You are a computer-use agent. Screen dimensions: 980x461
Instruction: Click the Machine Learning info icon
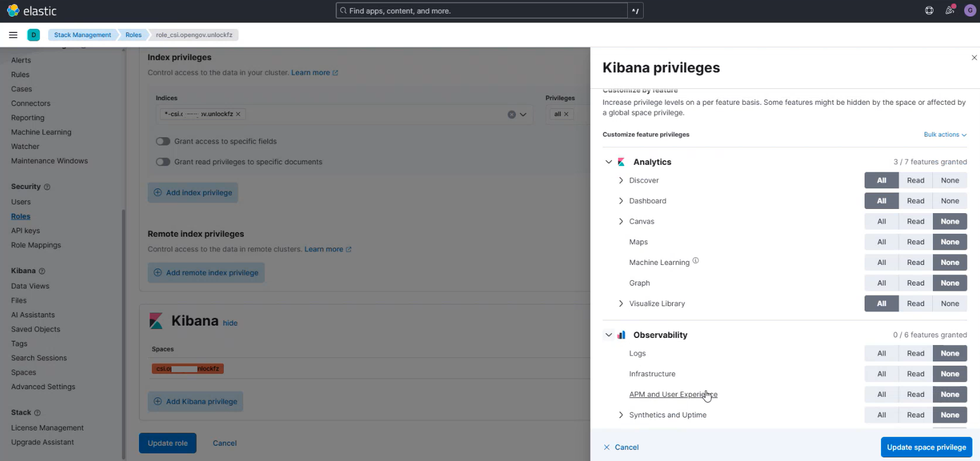coord(696,260)
